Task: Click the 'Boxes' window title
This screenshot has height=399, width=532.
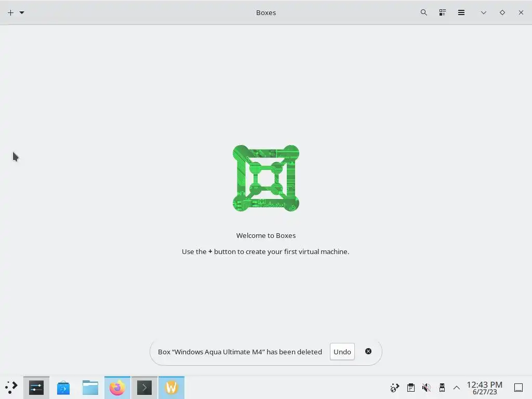Action: 266,12
